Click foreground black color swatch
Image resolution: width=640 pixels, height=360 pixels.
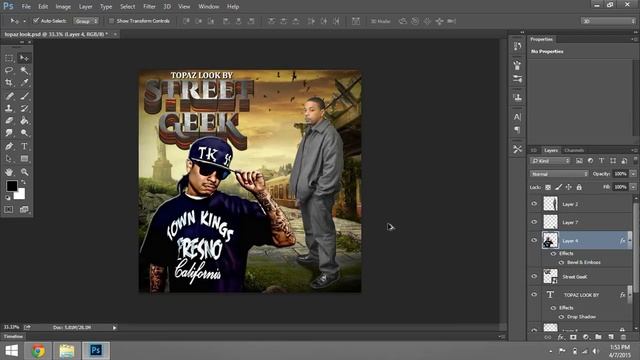tap(11, 186)
